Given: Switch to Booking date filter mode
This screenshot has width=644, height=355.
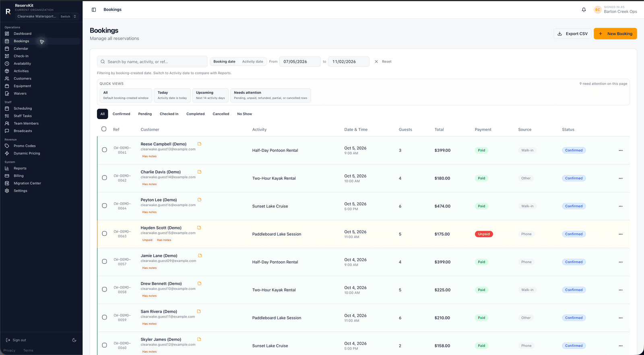Looking at the screenshot, I should coord(224,62).
